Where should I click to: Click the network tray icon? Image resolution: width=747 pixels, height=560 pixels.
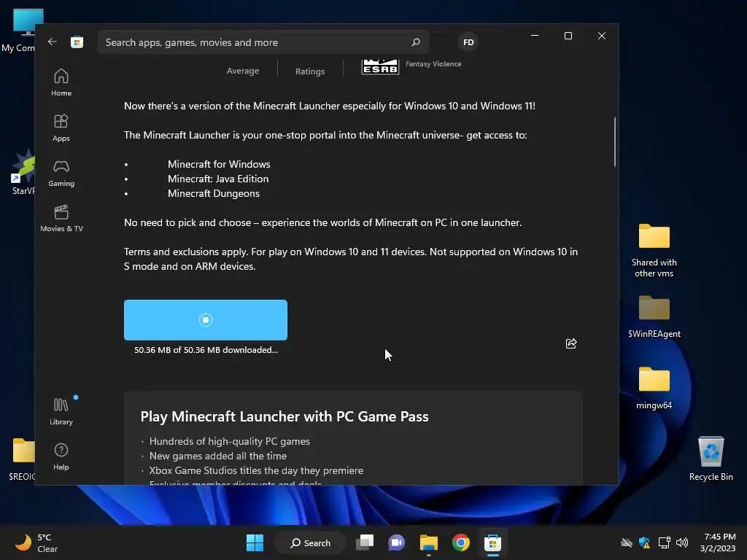pos(664,542)
